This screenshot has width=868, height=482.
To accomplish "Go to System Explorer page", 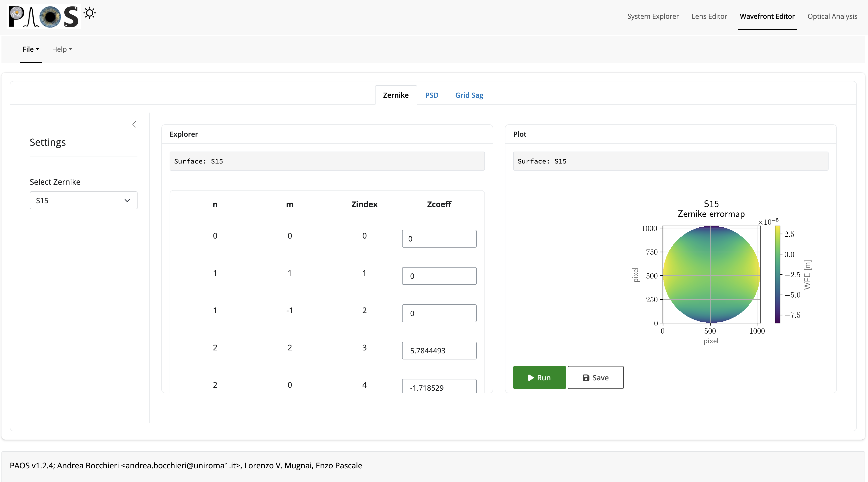I will 653,16.
